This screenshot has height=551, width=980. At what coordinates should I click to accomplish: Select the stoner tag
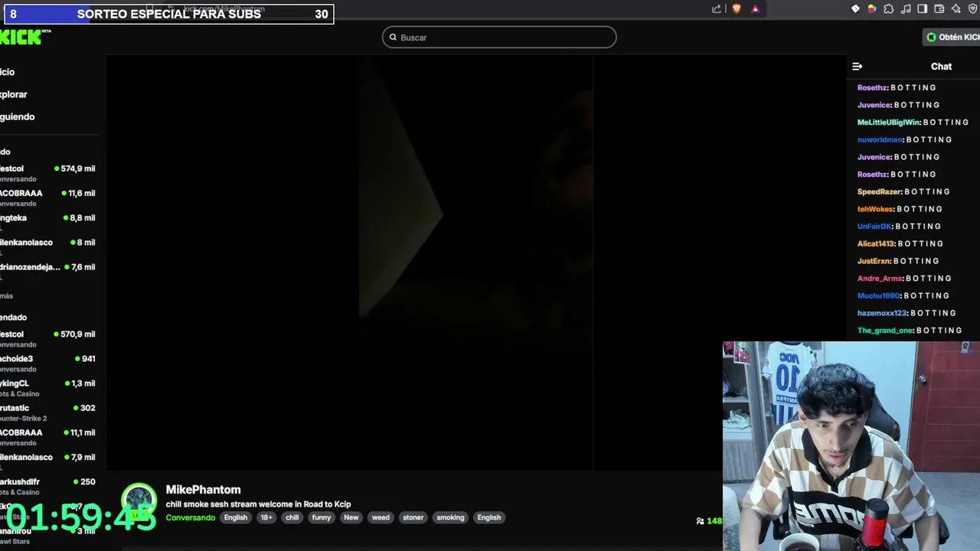pos(413,517)
